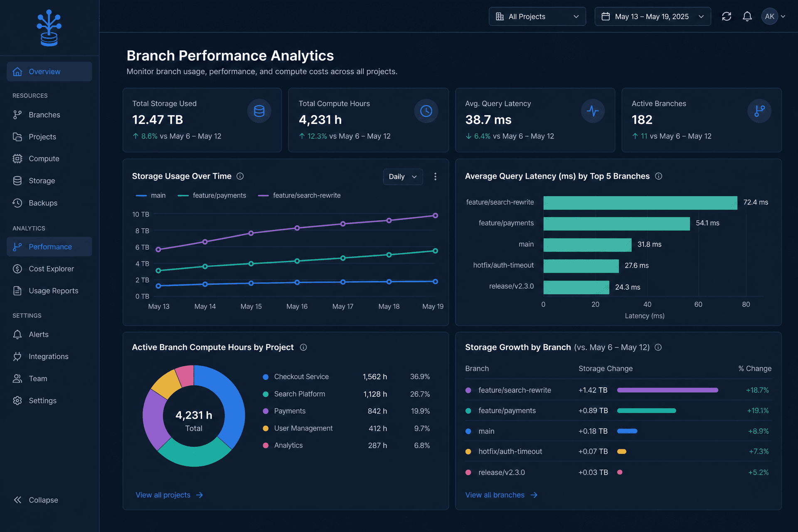
Task: Click the May 19 point on feature/search-rewrite line
Action: [435, 216]
